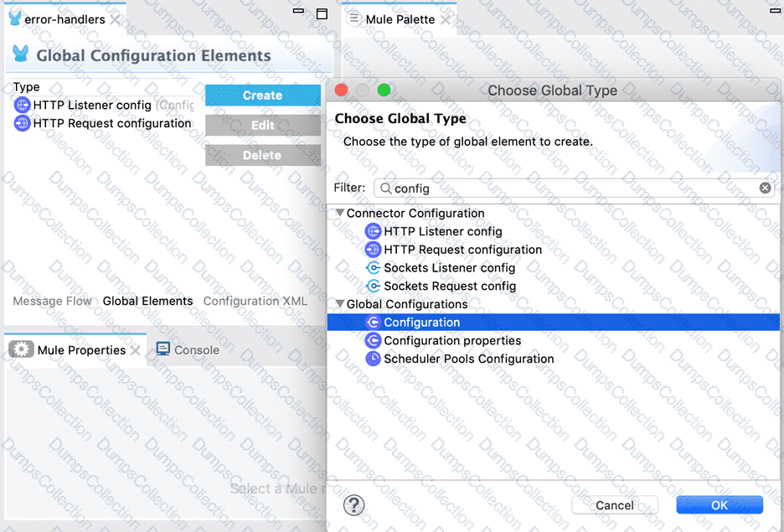Collapse the Connector Configuration group

click(x=339, y=214)
